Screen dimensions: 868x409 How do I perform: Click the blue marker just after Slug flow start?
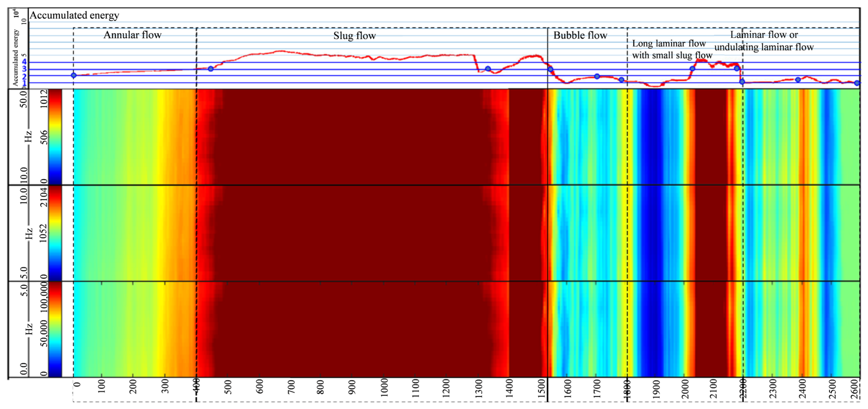211,69
